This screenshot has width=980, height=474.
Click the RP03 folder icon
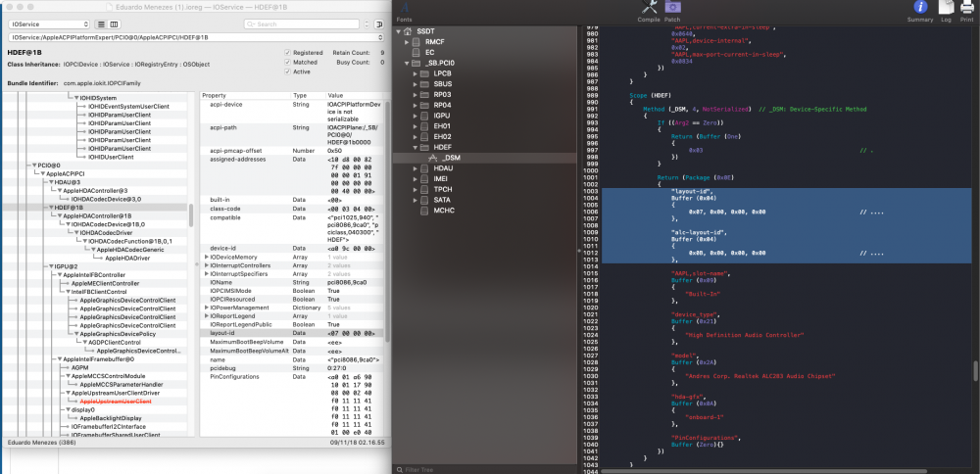[424, 95]
